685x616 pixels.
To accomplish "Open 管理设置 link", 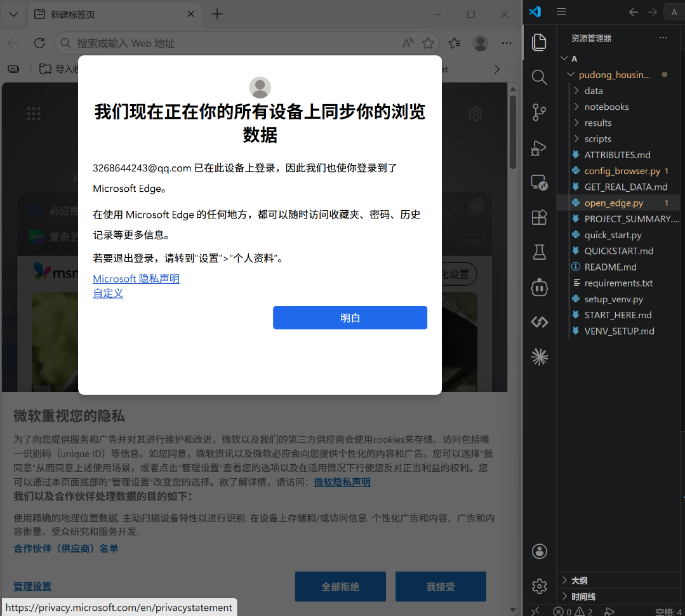I will 32,586.
